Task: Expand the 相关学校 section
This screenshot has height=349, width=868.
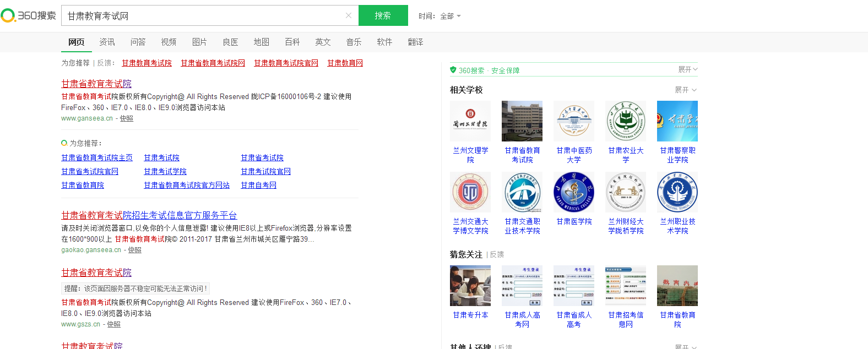Action: tap(686, 90)
